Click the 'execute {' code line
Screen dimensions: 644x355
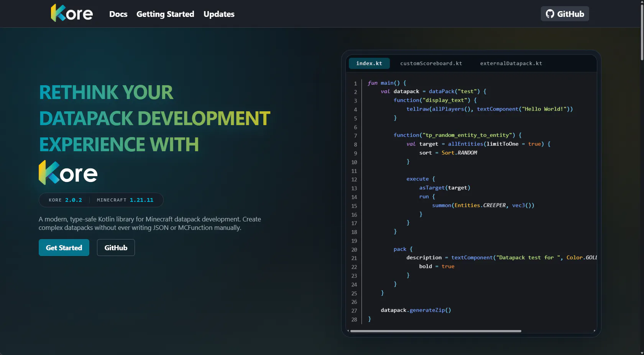click(421, 179)
